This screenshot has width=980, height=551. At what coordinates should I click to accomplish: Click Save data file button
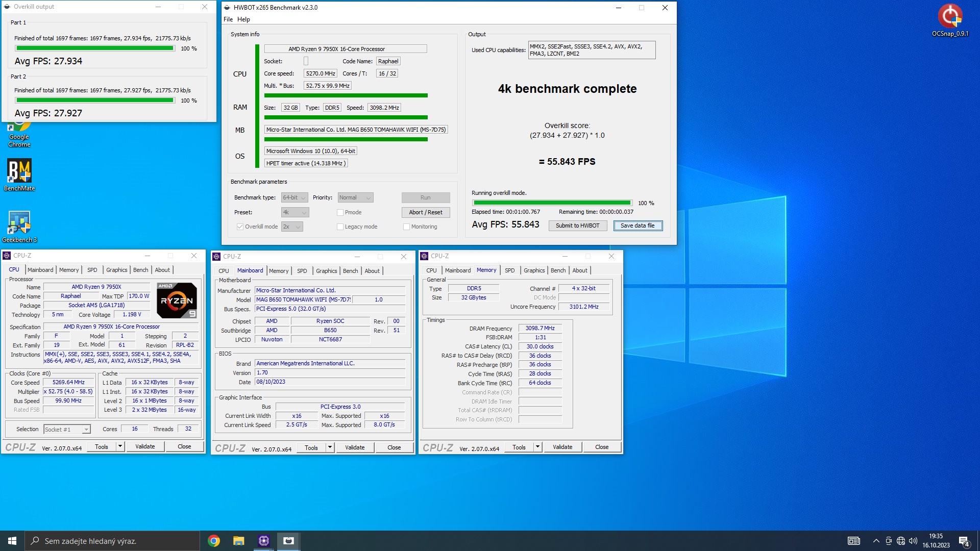click(638, 226)
